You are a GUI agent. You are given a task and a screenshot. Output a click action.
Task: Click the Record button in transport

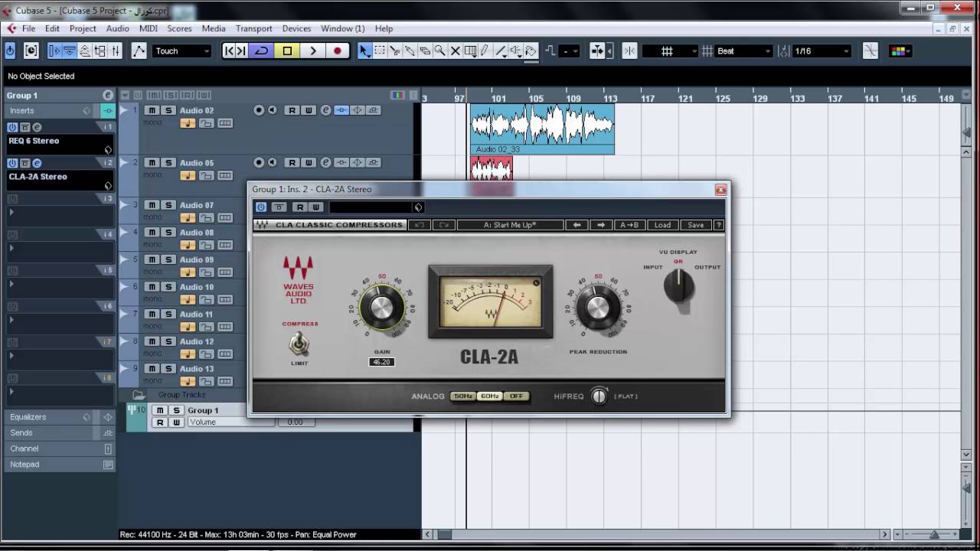[337, 51]
